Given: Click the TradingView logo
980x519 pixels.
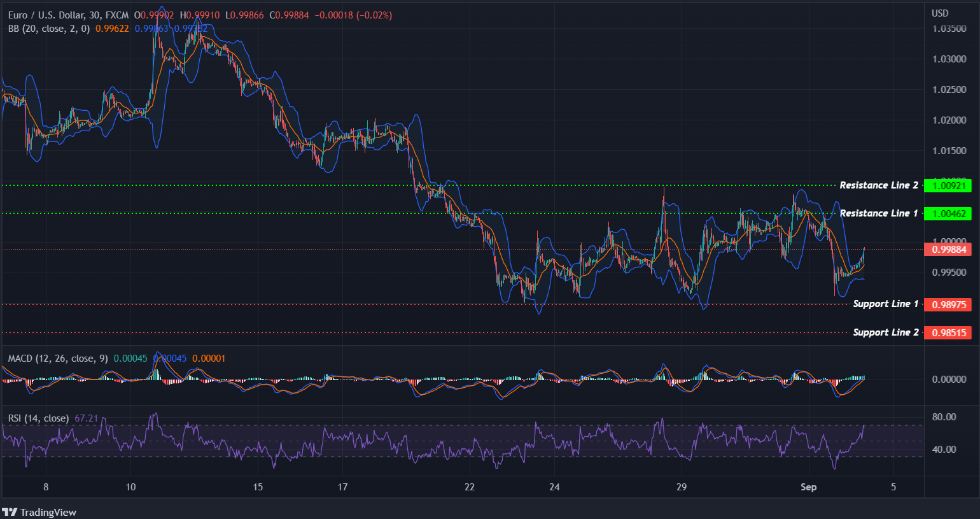Looking at the screenshot, I should tap(39, 512).
